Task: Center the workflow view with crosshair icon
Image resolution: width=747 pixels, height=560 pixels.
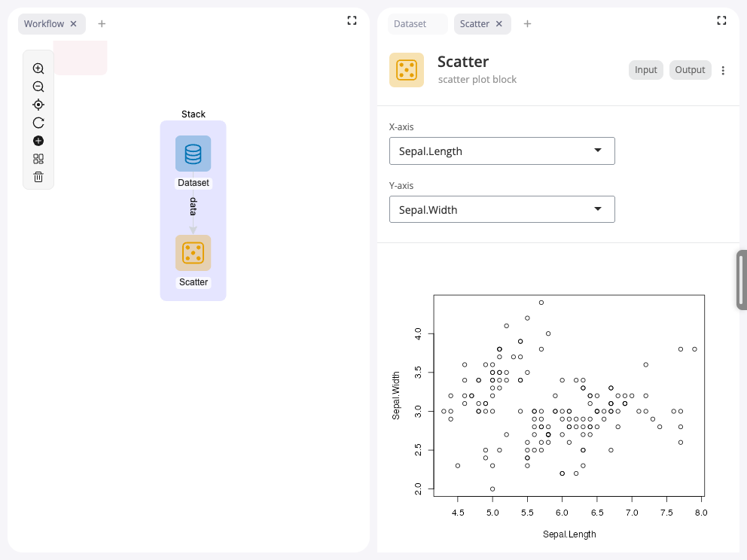Action: [38, 105]
